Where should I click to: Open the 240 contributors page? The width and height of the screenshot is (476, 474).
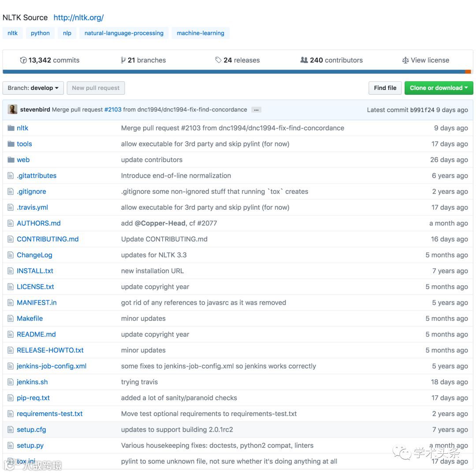coord(331,60)
